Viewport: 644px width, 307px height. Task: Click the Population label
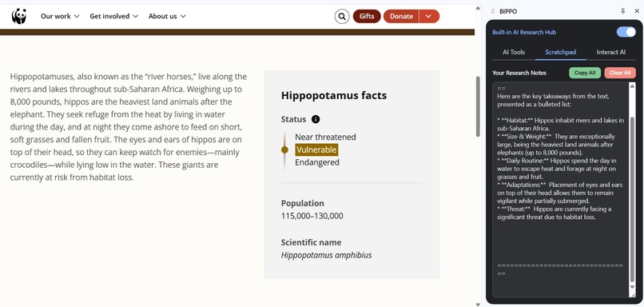302,203
